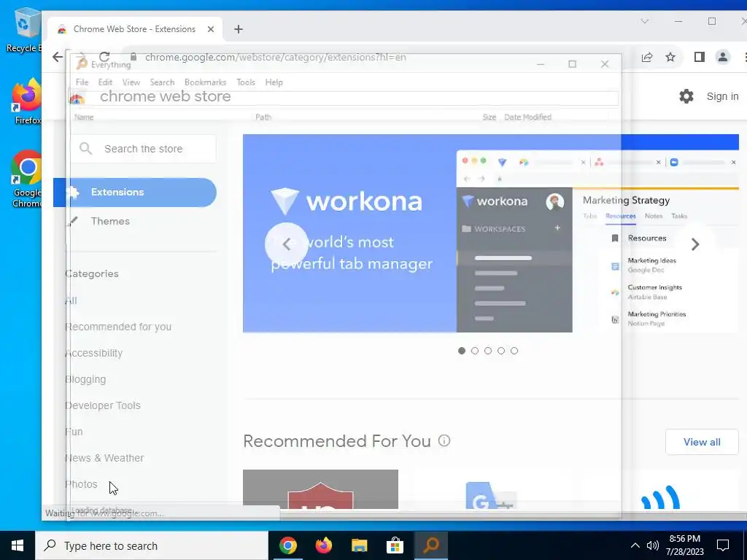Click the Everything search taskbar icon
The image size is (747, 560).
(430, 545)
